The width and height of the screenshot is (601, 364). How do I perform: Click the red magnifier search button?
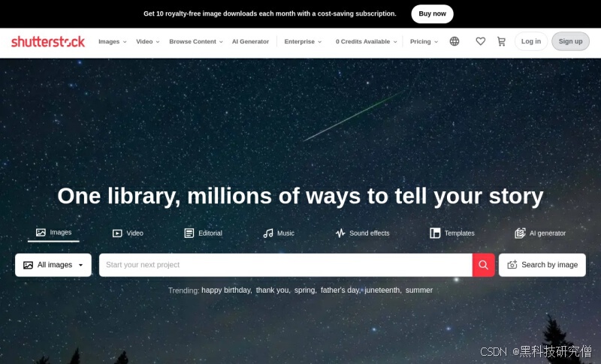483,265
